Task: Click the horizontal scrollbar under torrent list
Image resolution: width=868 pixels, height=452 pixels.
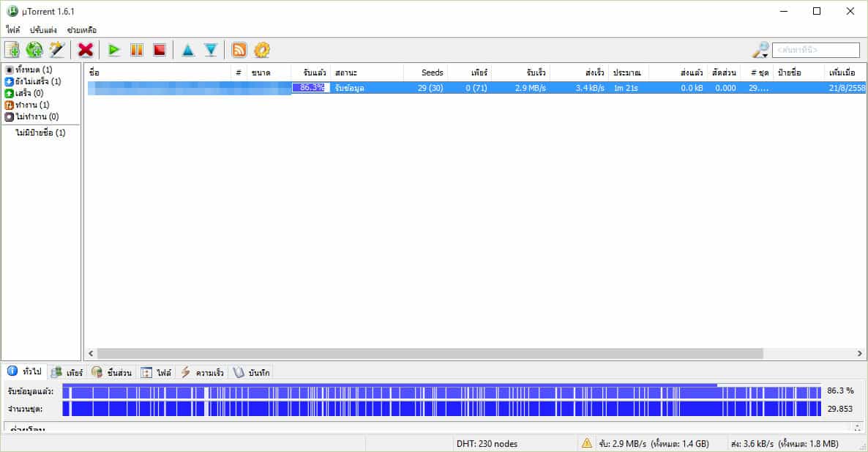Action: click(430, 354)
